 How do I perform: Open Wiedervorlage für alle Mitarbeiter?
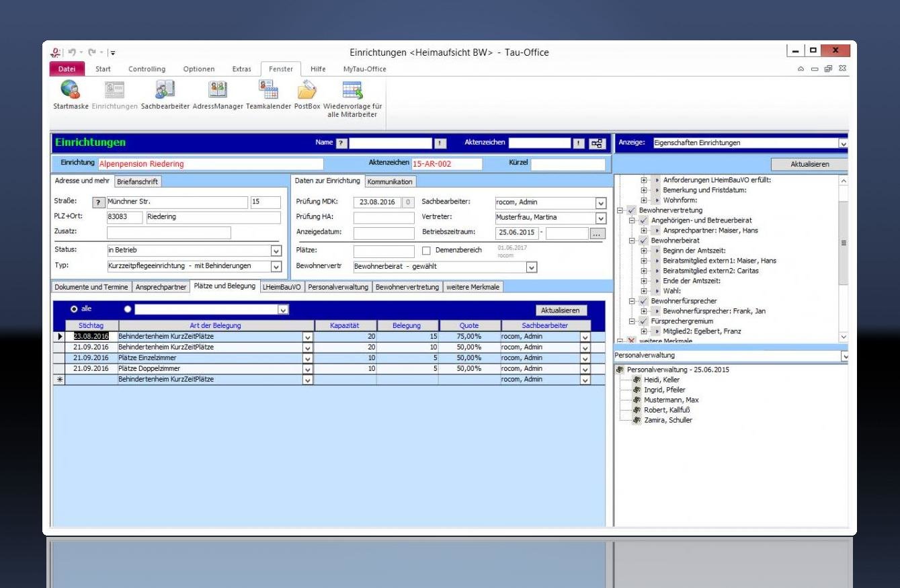tap(352, 90)
